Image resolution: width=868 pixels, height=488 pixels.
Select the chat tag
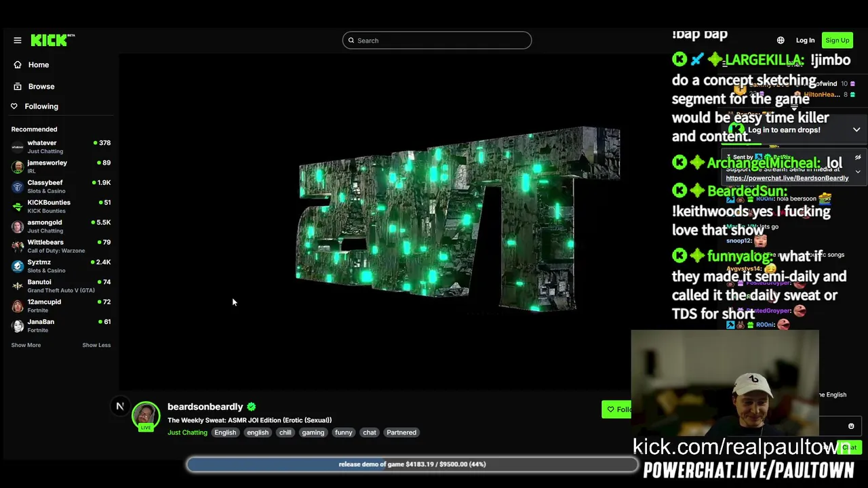(370, 432)
